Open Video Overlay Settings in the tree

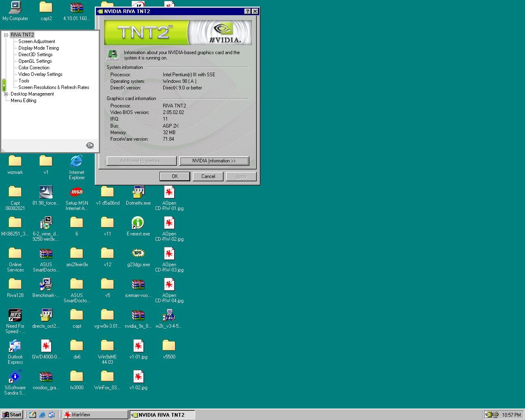click(40, 74)
